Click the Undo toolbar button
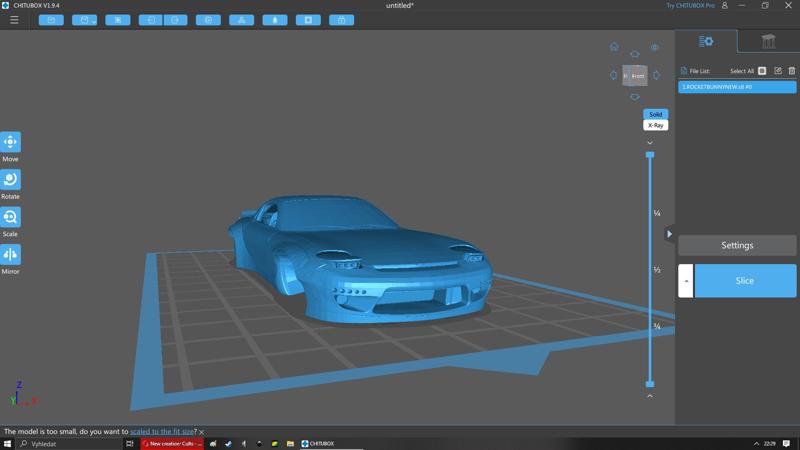The image size is (800, 450). [151, 20]
